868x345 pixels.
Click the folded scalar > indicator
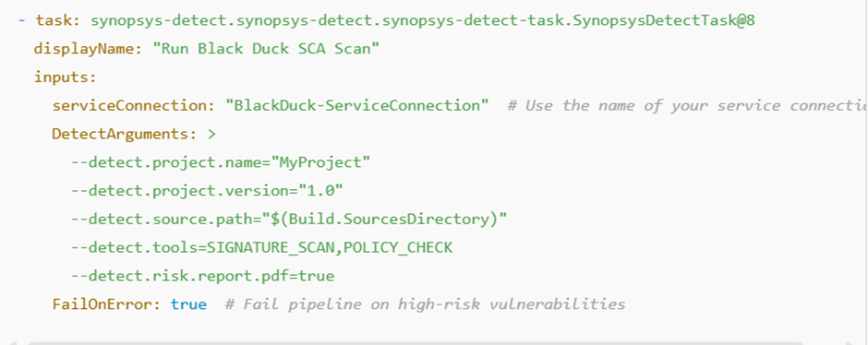(x=211, y=134)
